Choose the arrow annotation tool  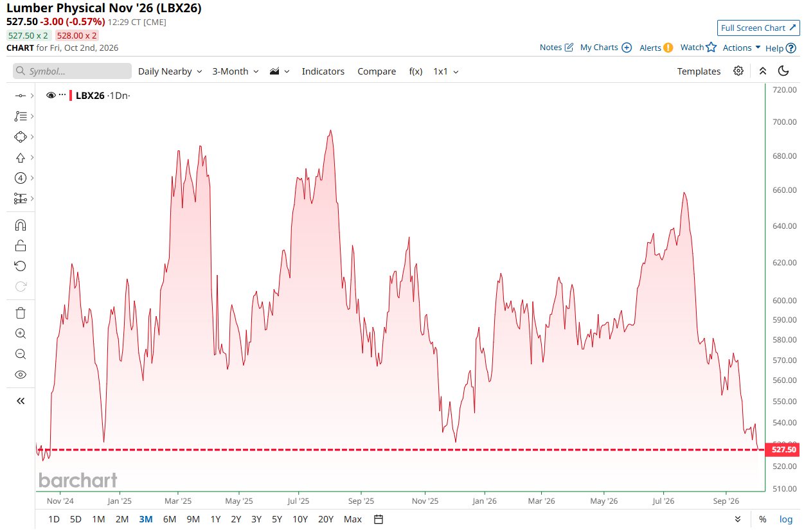pos(20,157)
